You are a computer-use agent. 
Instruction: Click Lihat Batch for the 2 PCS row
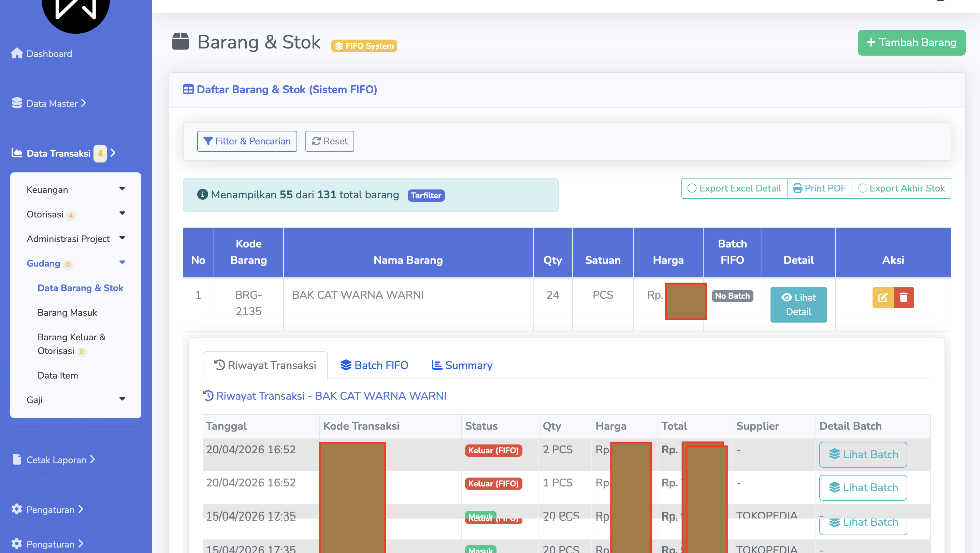(x=863, y=454)
